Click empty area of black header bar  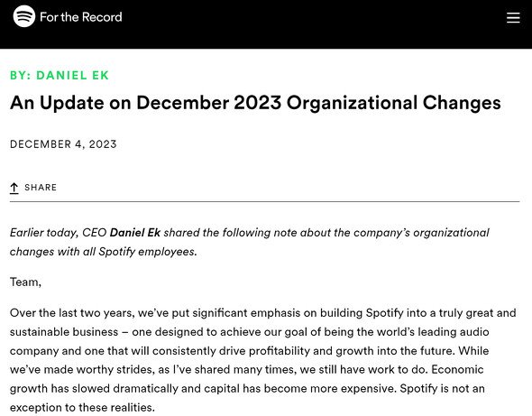click(306, 23)
